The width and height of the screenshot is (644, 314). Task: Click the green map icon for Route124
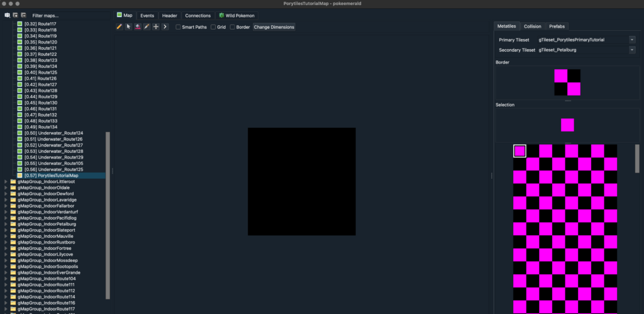(x=19, y=66)
